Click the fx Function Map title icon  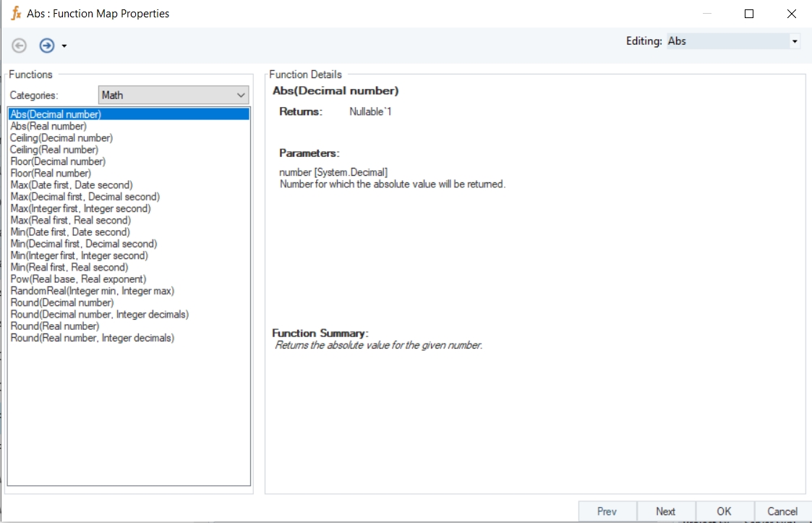(x=15, y=14)
